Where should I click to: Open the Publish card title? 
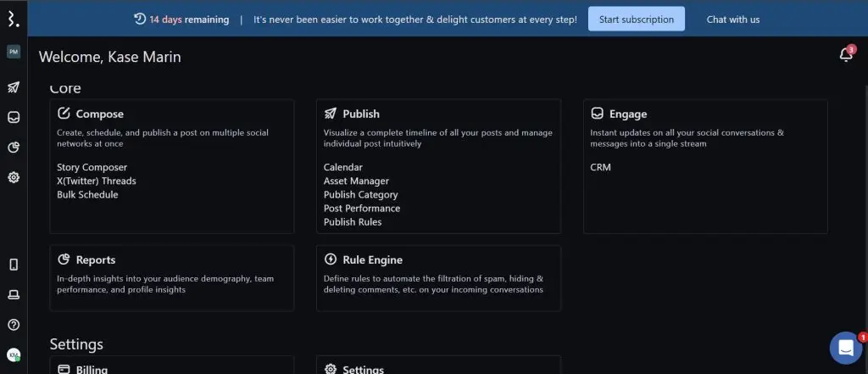pyautogui.click(x=361, y=114)
